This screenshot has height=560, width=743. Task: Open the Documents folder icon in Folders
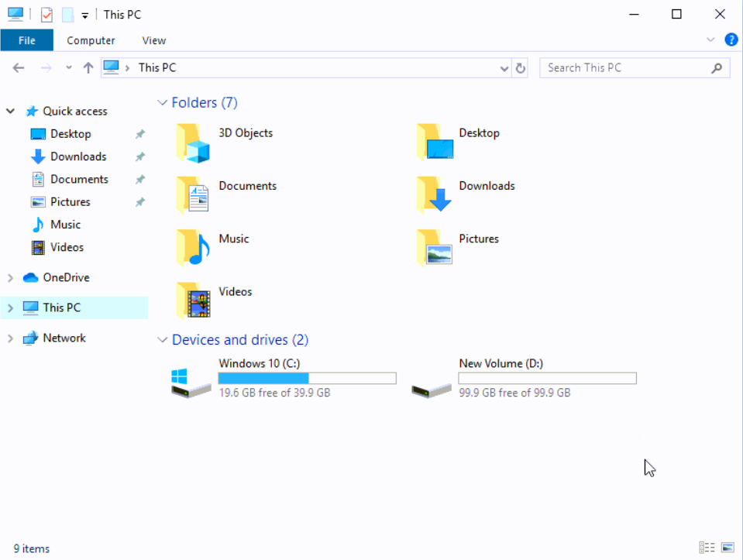point(193,194)
